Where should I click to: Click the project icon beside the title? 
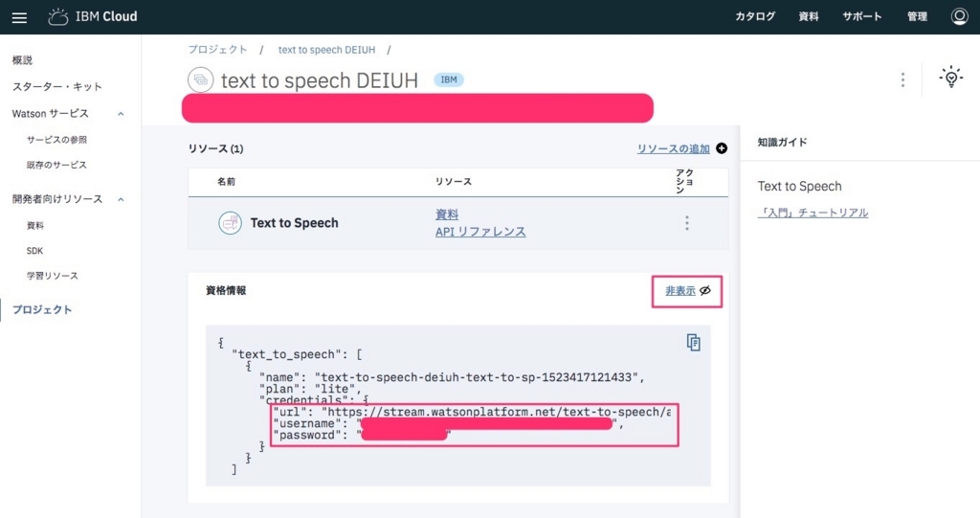[201, 80]
